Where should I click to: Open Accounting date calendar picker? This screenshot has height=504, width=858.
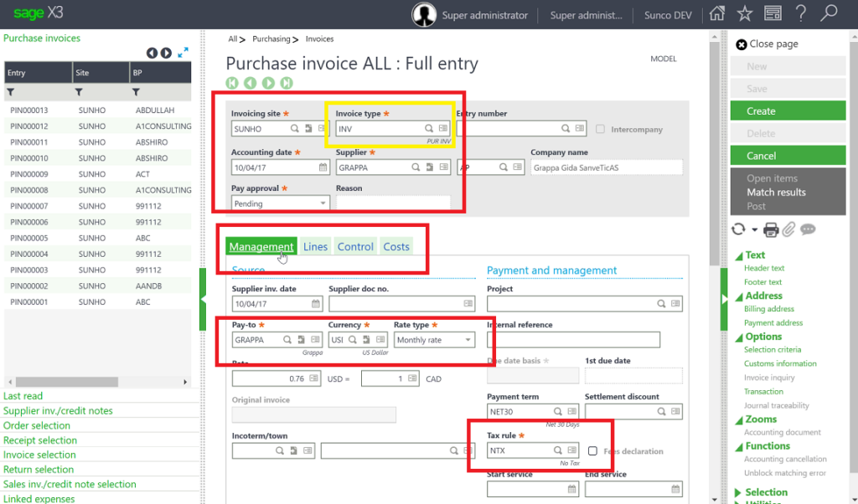323,167
